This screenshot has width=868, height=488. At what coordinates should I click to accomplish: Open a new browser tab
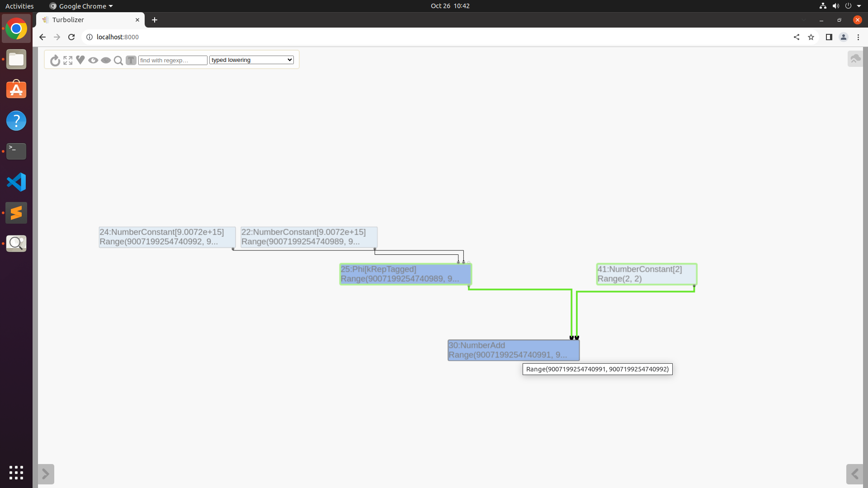[x=155, y=20]
